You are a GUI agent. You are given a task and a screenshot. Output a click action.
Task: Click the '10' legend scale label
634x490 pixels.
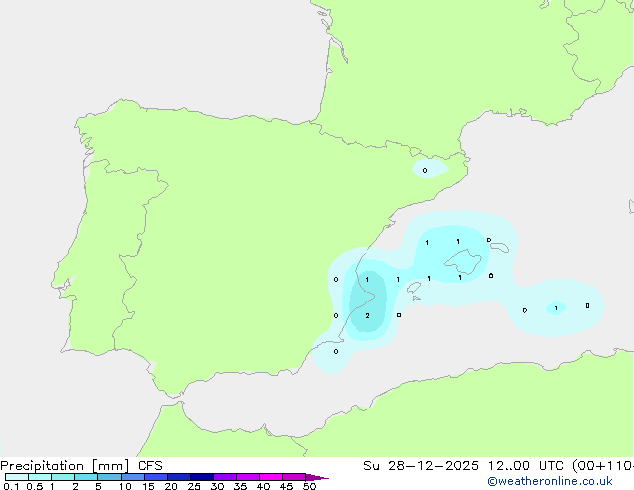125,486
